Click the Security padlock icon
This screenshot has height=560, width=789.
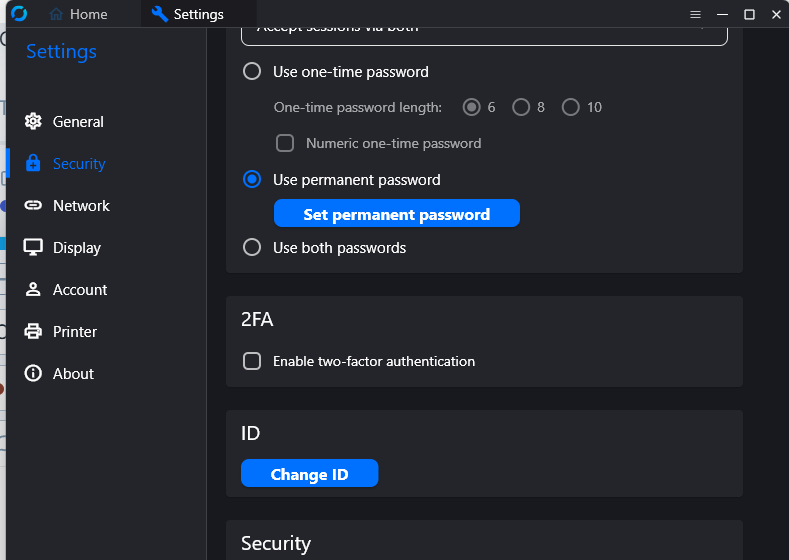(x=33, y=164)
